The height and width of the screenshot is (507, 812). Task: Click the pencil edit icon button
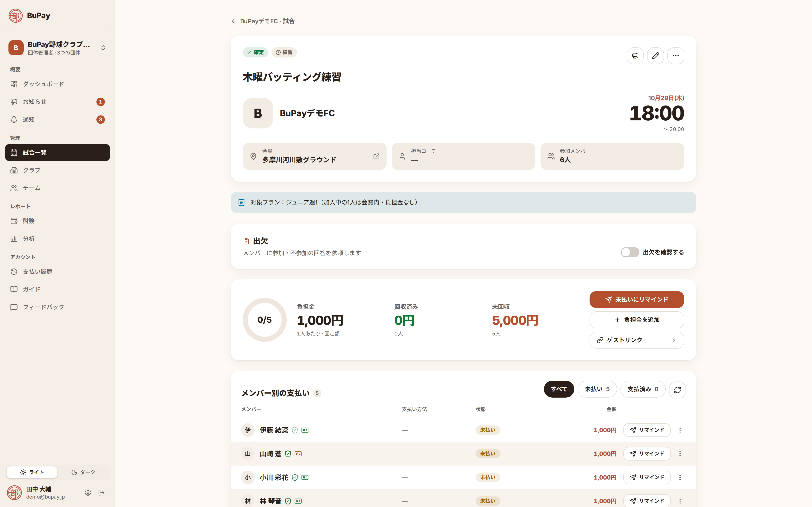(x=655, y=56)
